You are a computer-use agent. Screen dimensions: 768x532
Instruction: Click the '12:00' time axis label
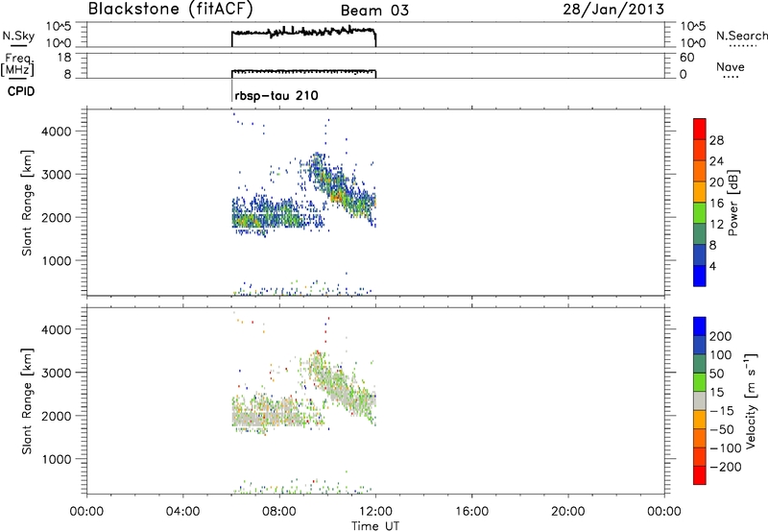[375, 512]
